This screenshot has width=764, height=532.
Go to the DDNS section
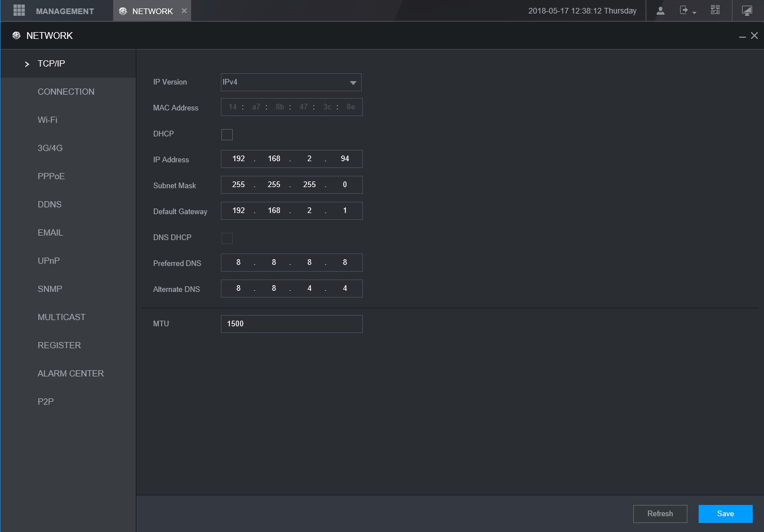point(50,205)
